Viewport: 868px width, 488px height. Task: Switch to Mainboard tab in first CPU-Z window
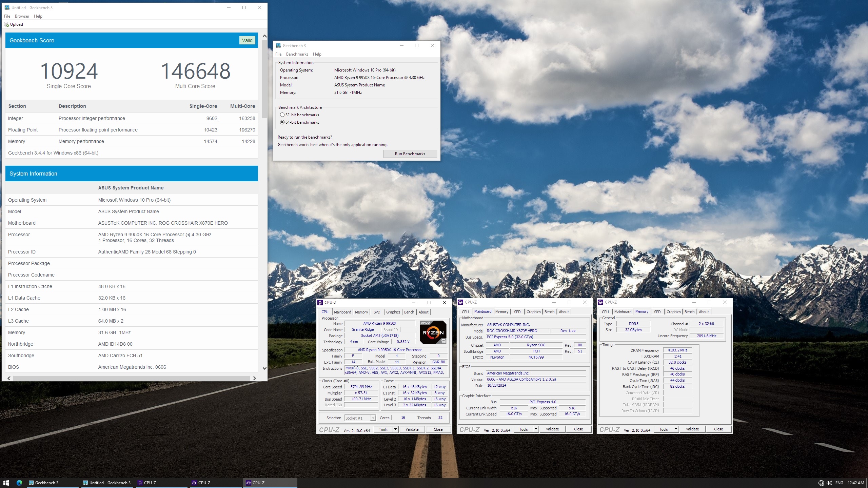point(342,312)
